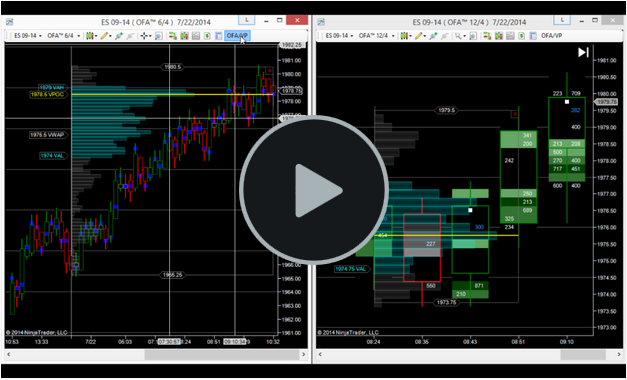Open Chart Trader icon in left window toolbar
This screenshot has width=627, height=380.
click(x=173, y=36)
